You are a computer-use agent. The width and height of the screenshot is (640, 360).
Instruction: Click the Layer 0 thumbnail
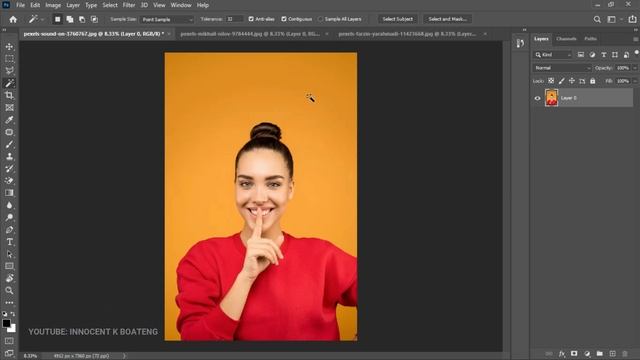pyautogui.click(x=551, y=98)
